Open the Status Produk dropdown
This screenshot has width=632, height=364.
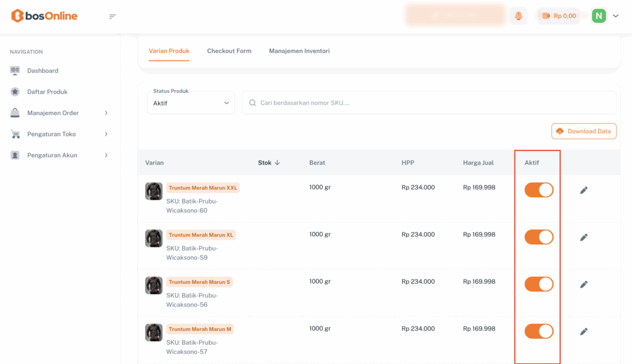pos(191,103)
